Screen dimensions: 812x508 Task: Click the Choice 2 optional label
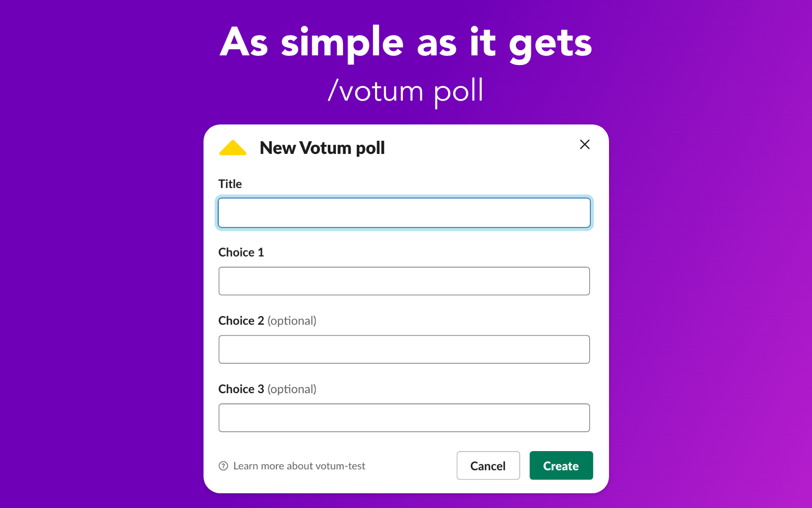coord(267,321)
